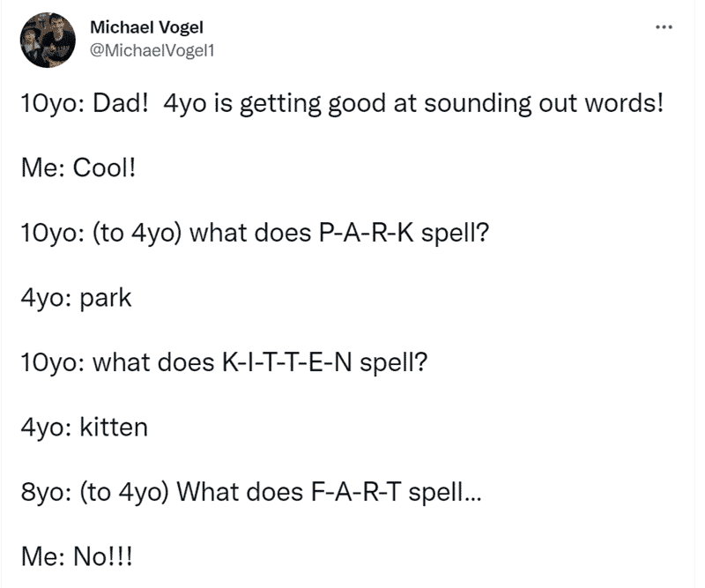Click the "4yo: park" line
The height and width of the screenshot is (588, 705).
pos(76,299)
